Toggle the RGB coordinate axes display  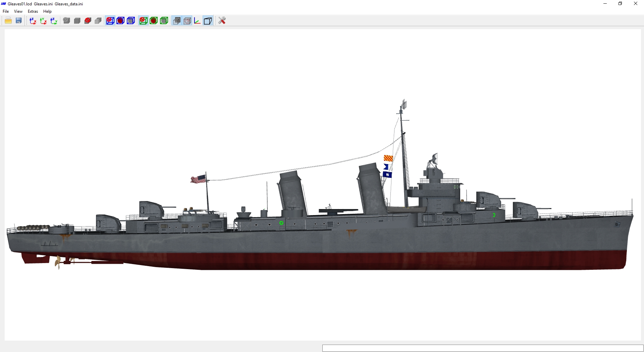click(197, 21)
